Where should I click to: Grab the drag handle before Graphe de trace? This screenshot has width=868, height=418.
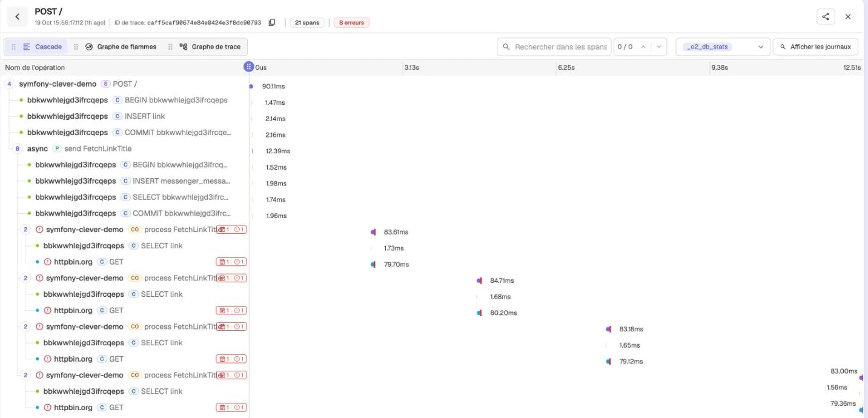pyautogui.click(x=170, y=47)
